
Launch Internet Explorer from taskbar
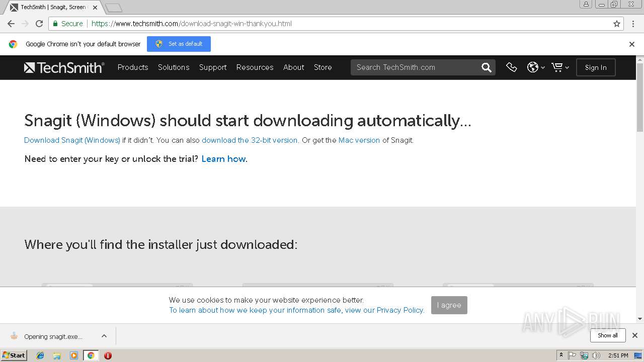40,355
